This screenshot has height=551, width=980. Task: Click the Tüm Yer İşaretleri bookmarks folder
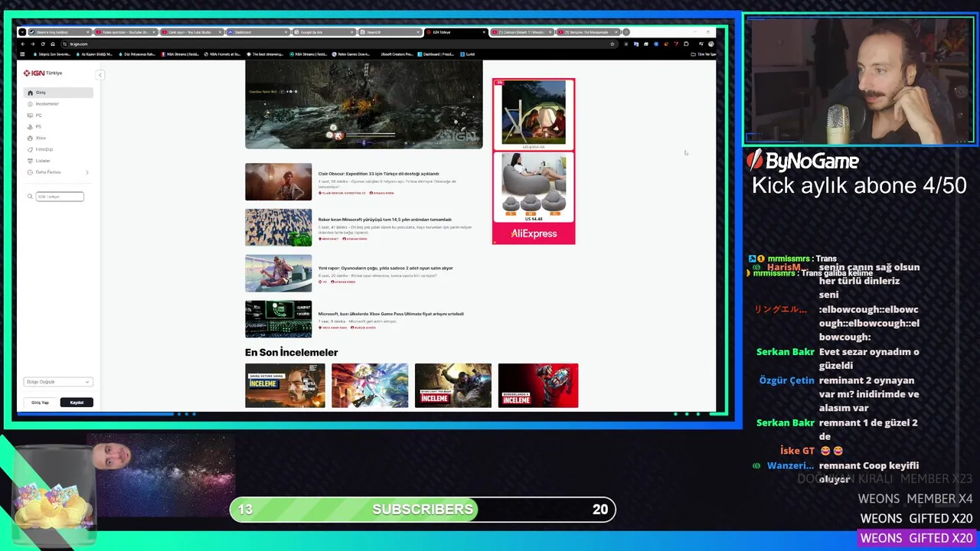[x=703, y=54]
